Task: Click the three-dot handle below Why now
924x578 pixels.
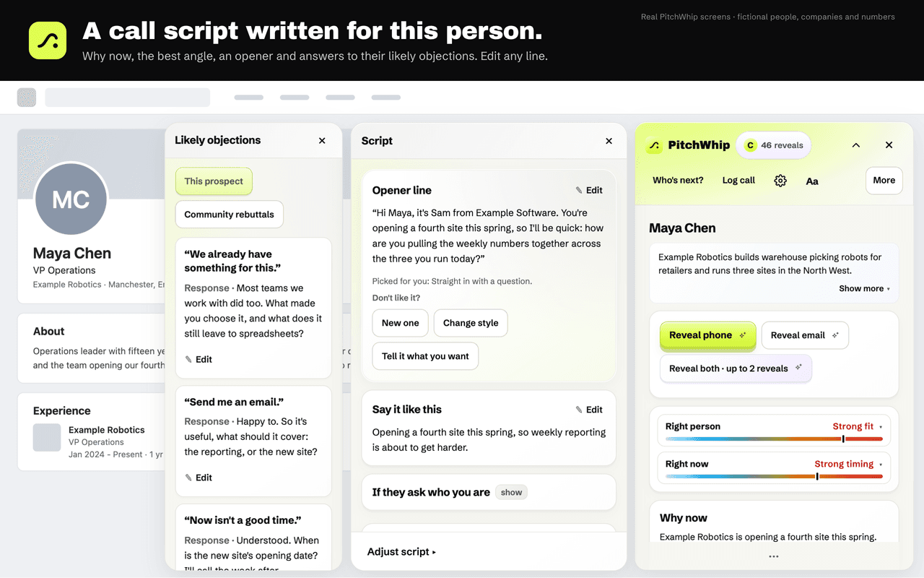Action: 774,556
